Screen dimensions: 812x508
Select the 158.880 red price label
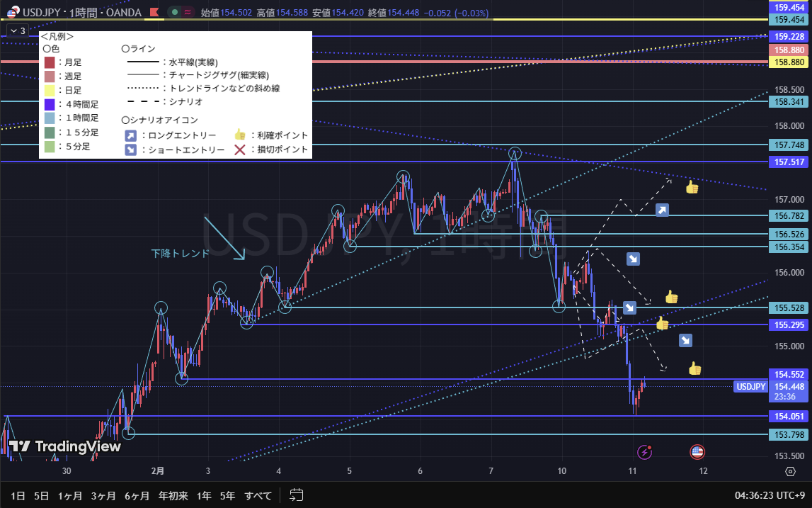click(x=789, y=50)
